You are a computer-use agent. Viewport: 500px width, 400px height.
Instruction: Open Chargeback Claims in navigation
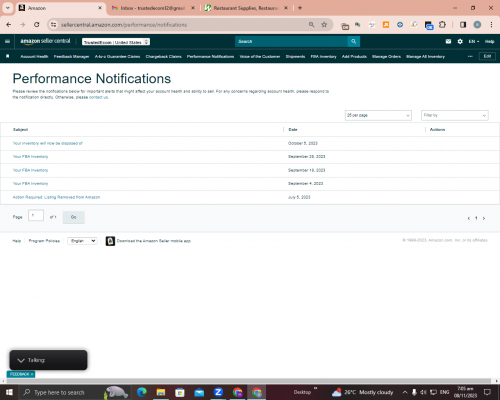point(163,57)
